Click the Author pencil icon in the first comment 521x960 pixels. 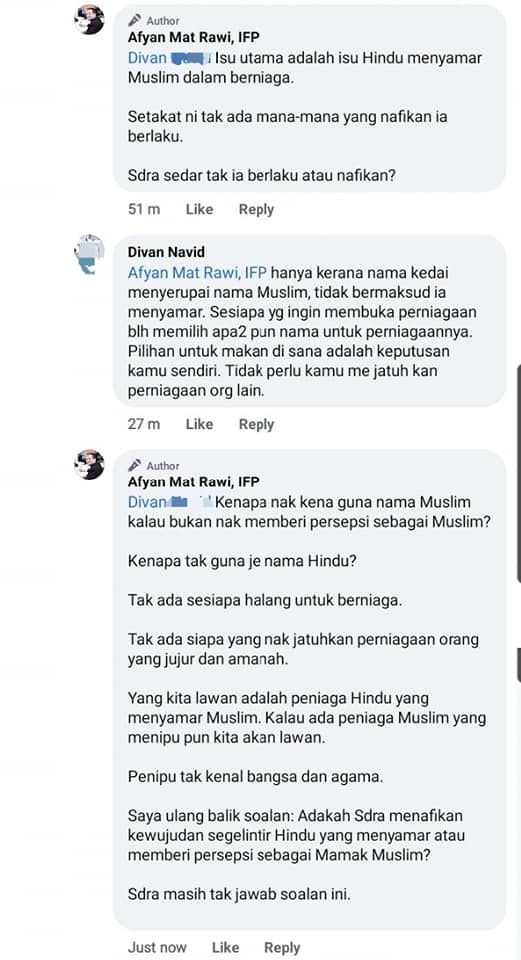(135, 20)
